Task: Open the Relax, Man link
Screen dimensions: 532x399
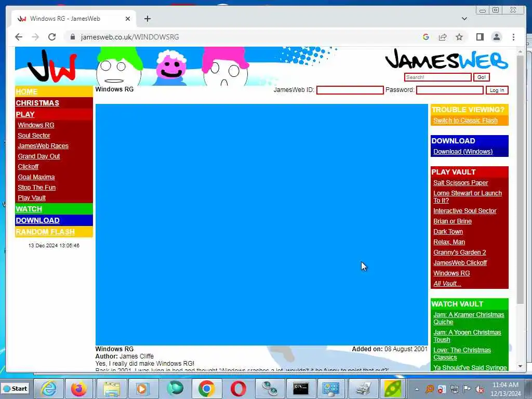Action: pos(449,242)
